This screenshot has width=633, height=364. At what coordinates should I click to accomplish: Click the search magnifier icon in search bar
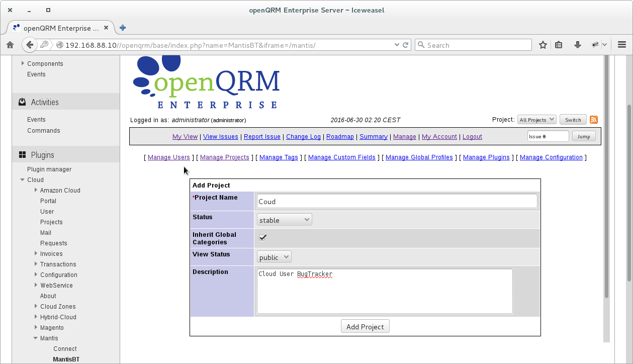click(421, 45)
